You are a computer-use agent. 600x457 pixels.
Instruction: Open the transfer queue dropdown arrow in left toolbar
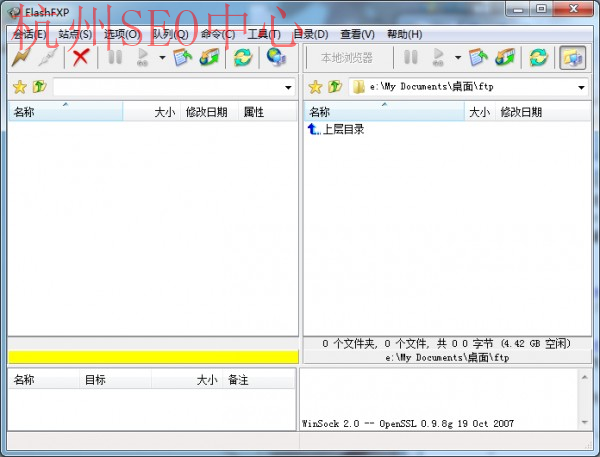[162, 58]
